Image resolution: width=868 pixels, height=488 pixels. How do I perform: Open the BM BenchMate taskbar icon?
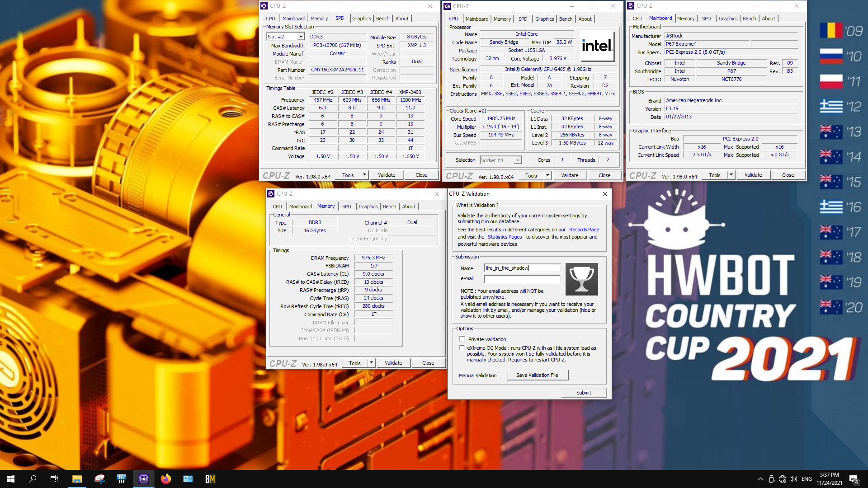(x=210, y=479)
